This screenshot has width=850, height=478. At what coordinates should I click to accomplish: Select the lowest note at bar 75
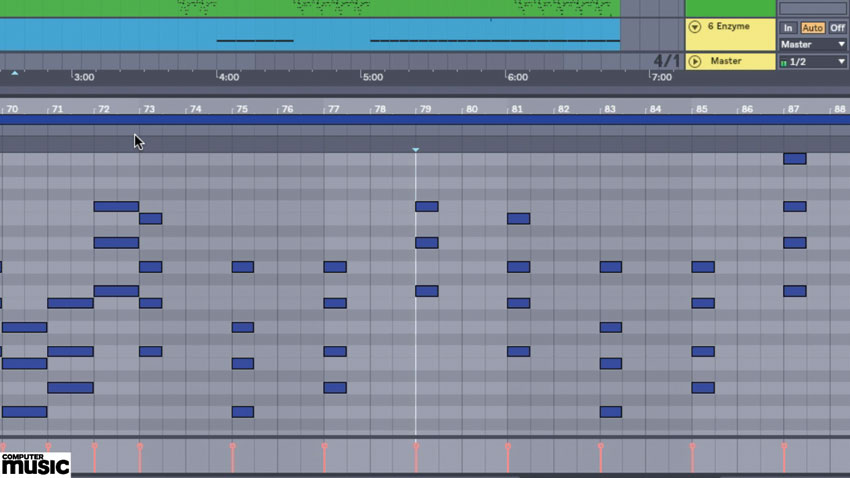click(243, 412)
